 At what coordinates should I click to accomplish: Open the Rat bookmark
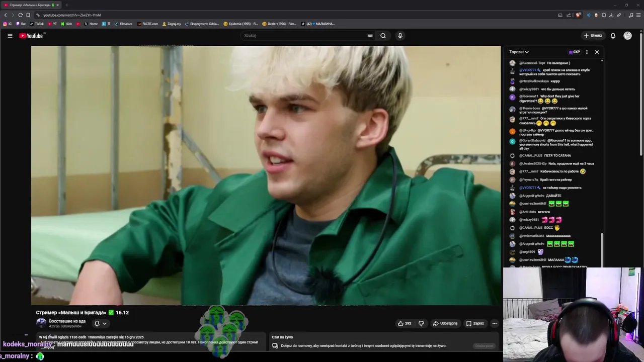21,24
